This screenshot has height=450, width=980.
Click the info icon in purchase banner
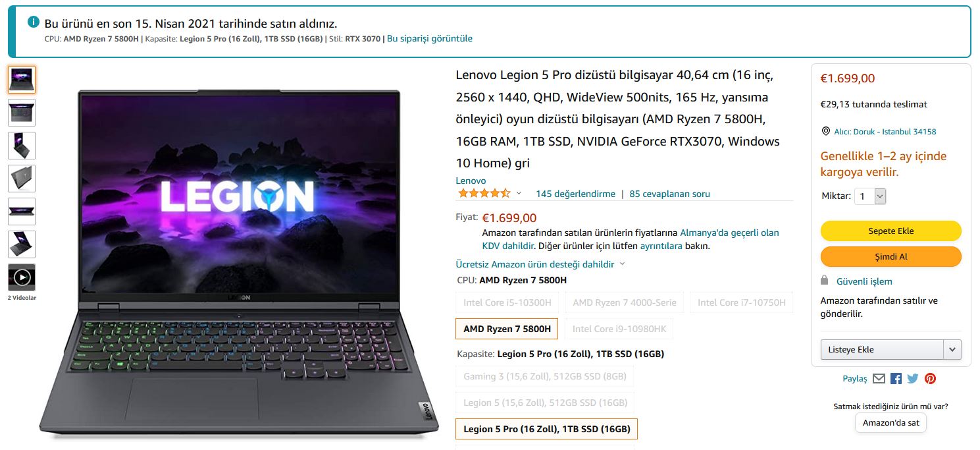coord(34,22)
